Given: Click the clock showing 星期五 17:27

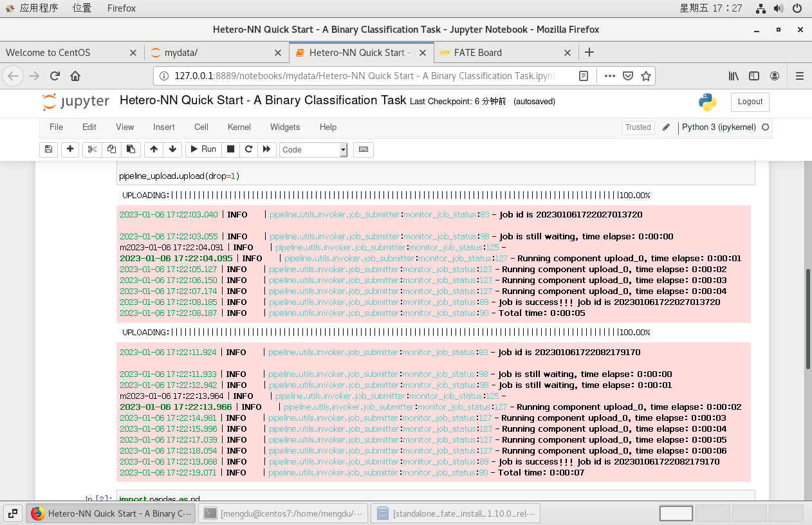Looking at the screenshot, I should click(711, 8).
